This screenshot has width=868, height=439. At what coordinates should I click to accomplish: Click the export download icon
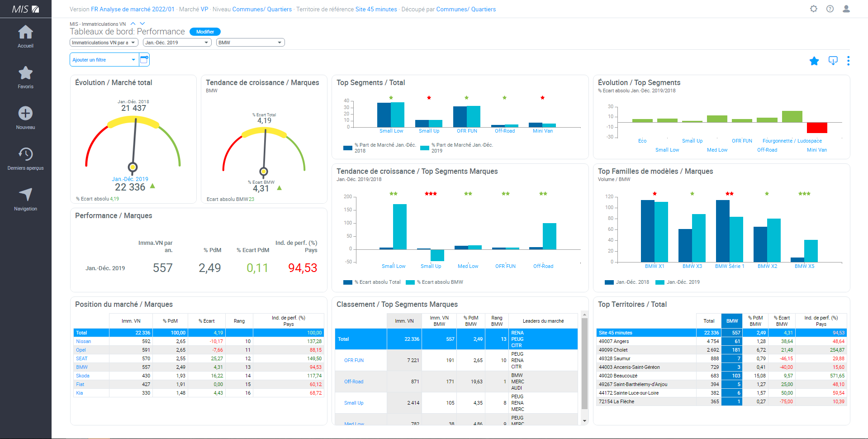(833, 61)
